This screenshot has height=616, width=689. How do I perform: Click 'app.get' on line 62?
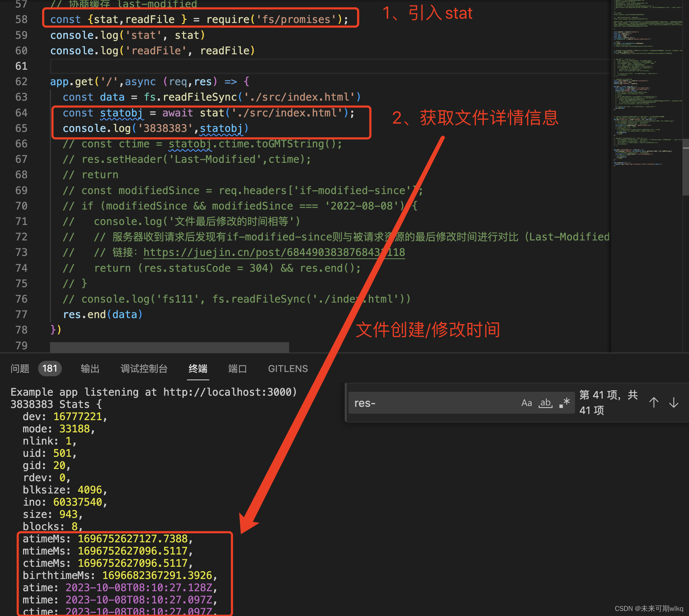tap(72, 82)
